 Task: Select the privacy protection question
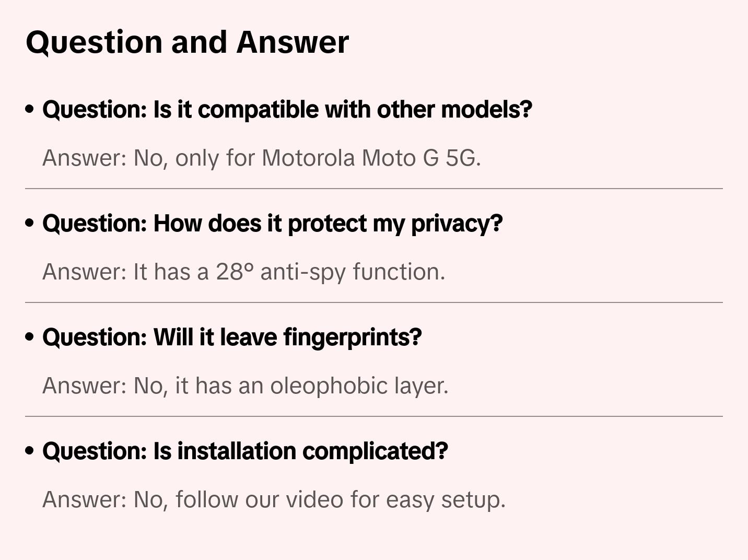(272, 224)
